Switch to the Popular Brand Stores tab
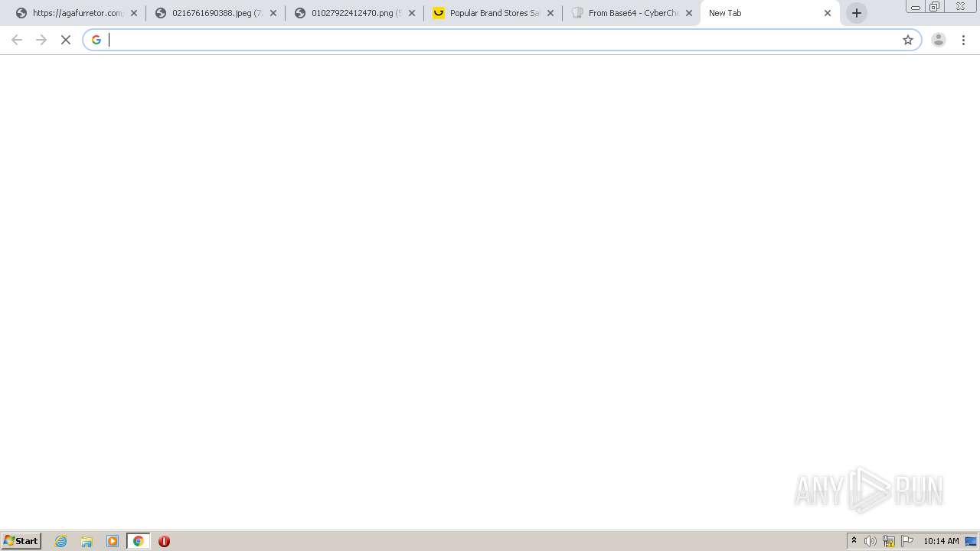The width and height of the screenshot is (980, 551). pyautogui.click(x=487, y=13)
